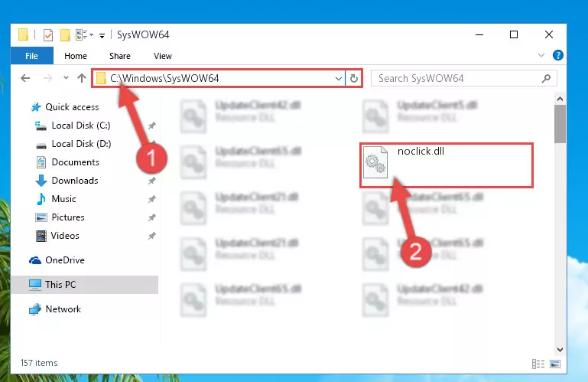588x382 pixels.
Task: Expand the address bar history dropdown
Action: pyautogui.click(x=338, y=79)
